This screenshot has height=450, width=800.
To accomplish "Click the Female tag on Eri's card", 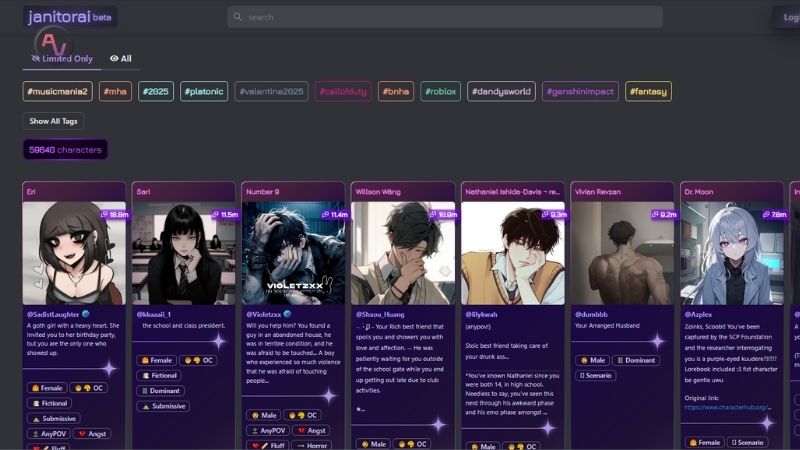I will (47, 388).
